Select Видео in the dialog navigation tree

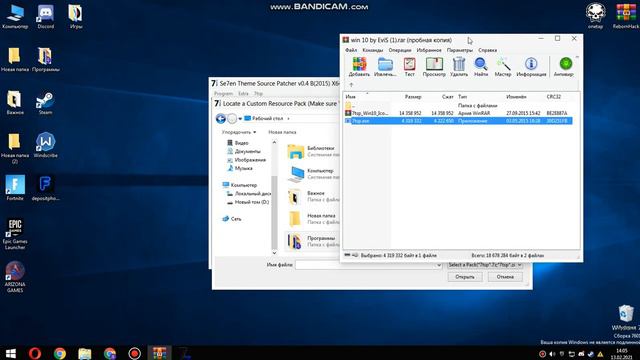pyautogui.click(x=238, y=143)
